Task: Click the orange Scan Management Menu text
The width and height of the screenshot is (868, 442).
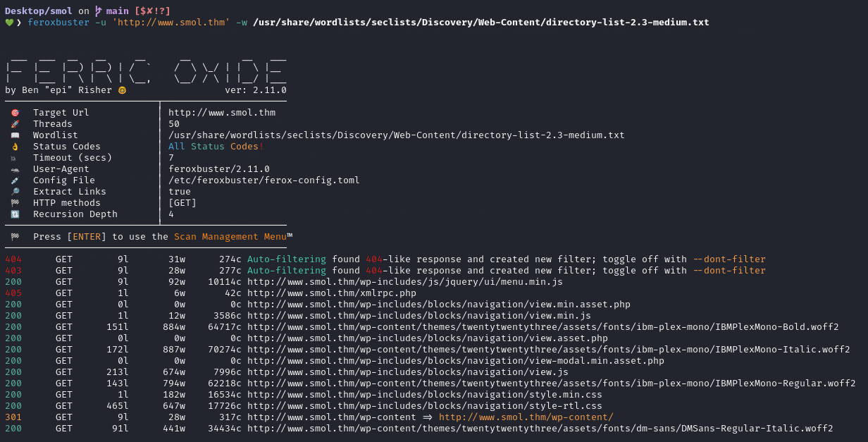Action: pyautogui.click(x=230, y=237)
